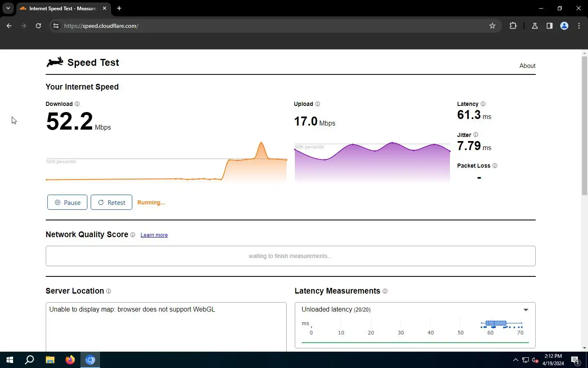Launch Firefox from taskbar
Image resolution: width=588 pixels, height=368 pixels.
tap(70, 360)
